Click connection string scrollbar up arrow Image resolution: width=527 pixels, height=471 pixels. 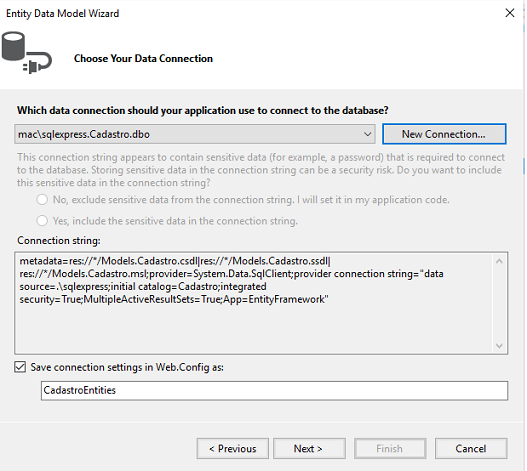[x=499, y=261]
